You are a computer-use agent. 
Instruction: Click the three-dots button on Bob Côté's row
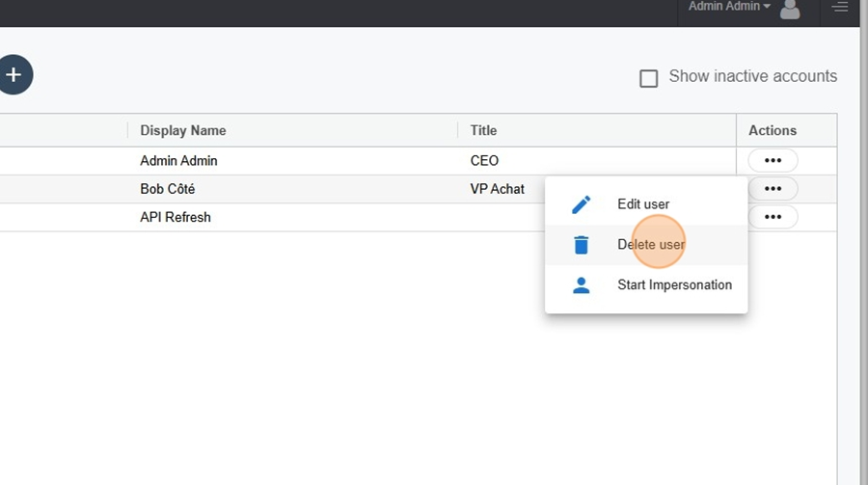tap(773, 189)
